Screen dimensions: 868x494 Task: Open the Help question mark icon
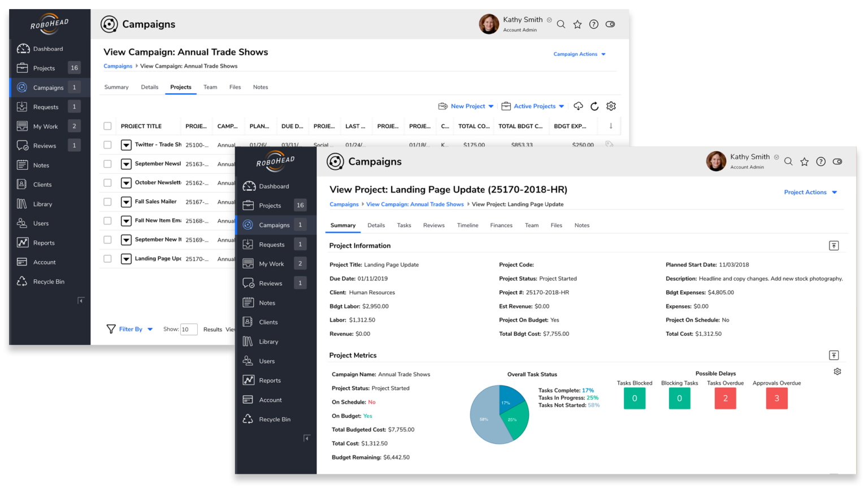click(821, 161)
